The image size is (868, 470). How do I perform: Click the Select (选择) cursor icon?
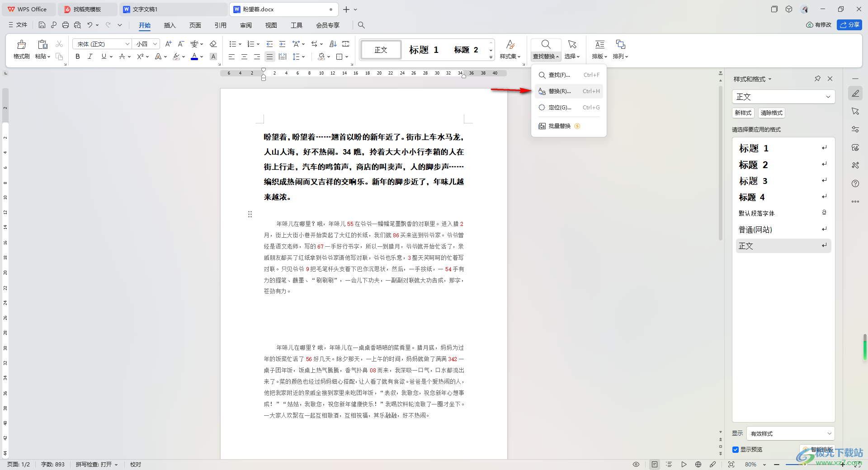[572, 44]
